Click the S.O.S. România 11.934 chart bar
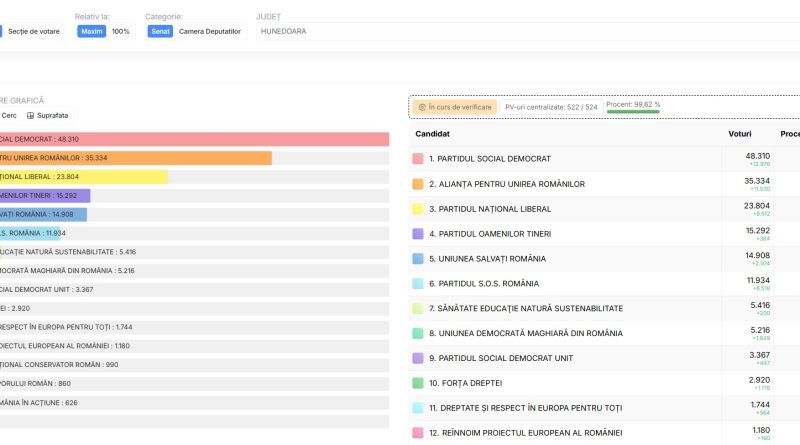The image size is (800, 445). tap(30, 233)
